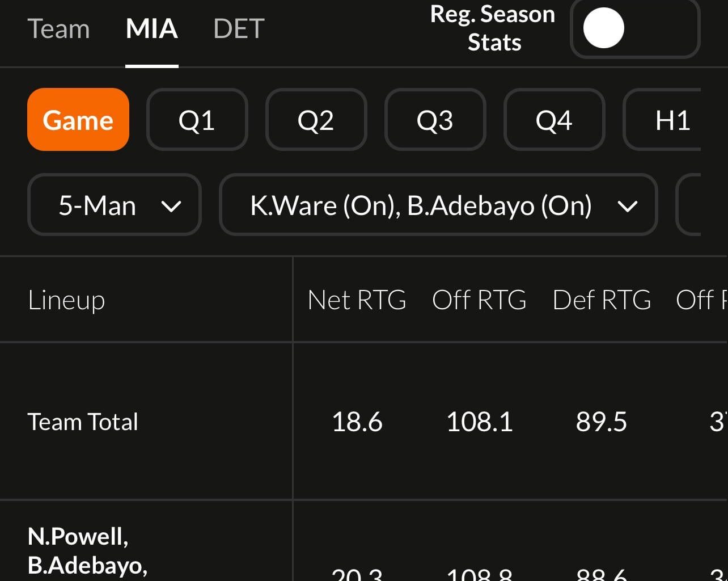Click the Lineup column header
Screen dimensions: 728x581
click(66, 300)
